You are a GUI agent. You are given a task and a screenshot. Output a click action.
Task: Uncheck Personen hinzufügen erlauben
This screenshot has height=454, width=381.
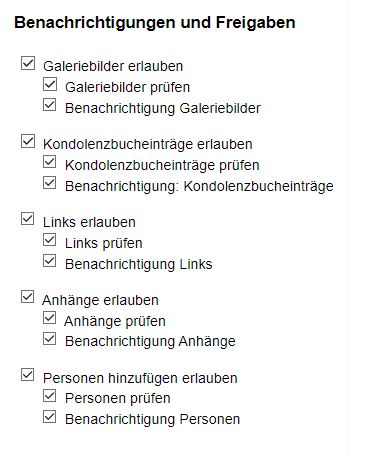(x=28, y=375)
